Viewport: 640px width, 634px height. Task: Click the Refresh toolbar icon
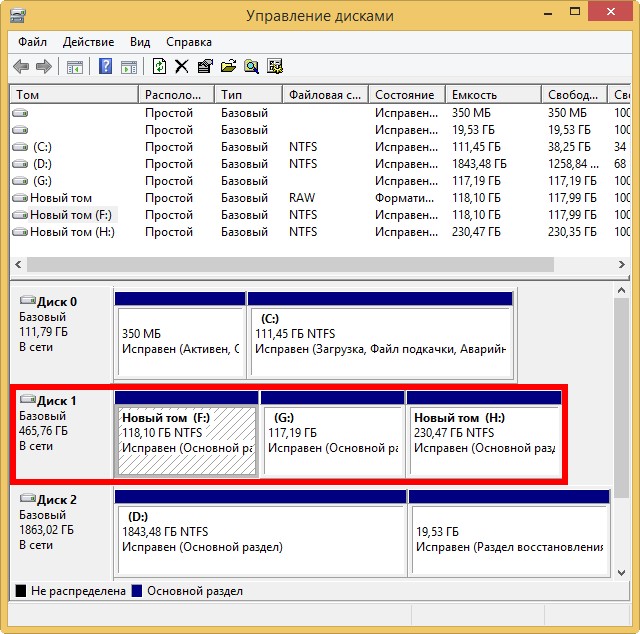click(159, 66)
